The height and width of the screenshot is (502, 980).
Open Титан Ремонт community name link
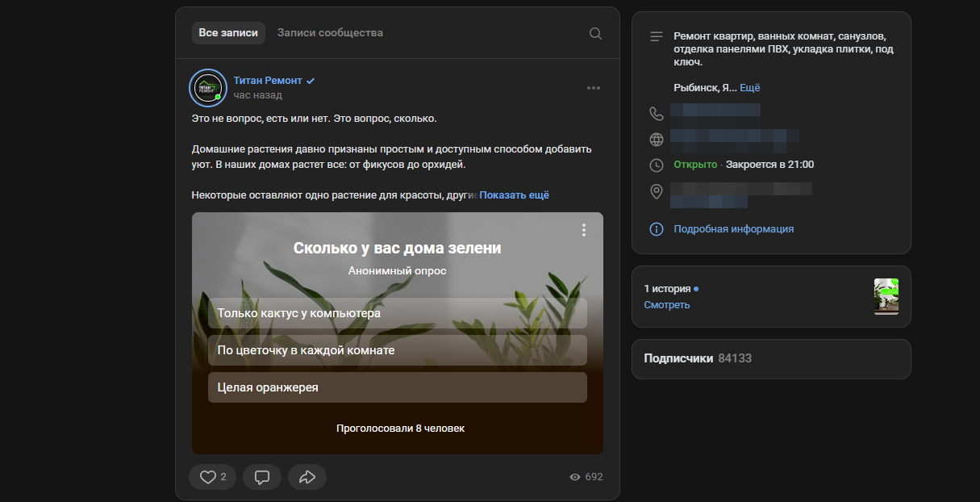pyautogui.click(x=268, y=81)
